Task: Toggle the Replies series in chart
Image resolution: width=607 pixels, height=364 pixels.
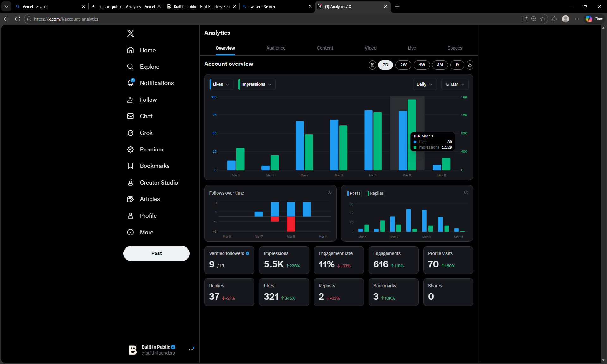Action: 376,193
